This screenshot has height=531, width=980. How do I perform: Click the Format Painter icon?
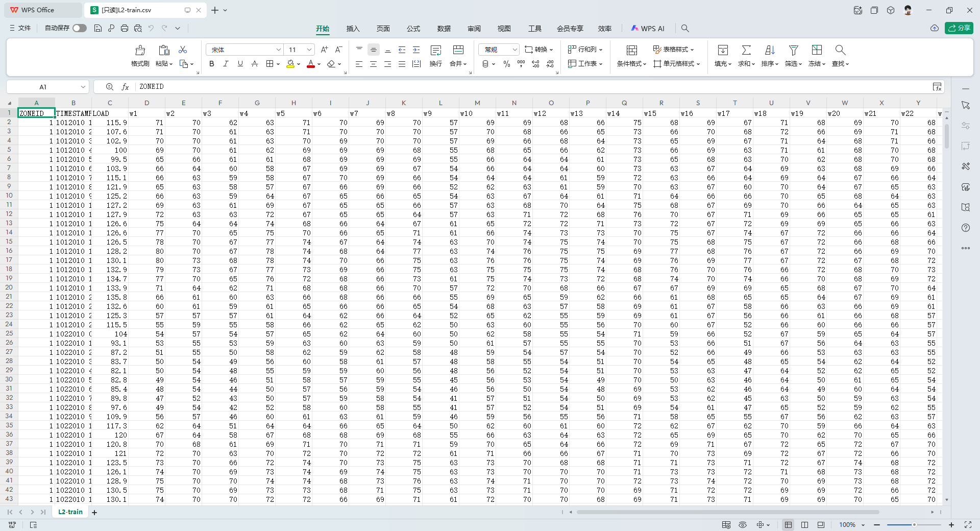pyautogui.click(x=140, y=50)
